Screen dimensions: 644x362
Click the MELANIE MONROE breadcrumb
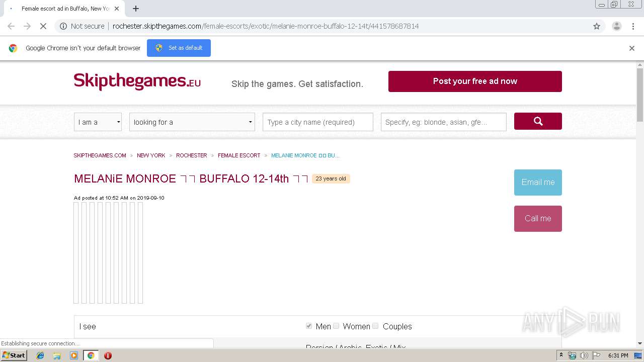click(x=305, y=155)
